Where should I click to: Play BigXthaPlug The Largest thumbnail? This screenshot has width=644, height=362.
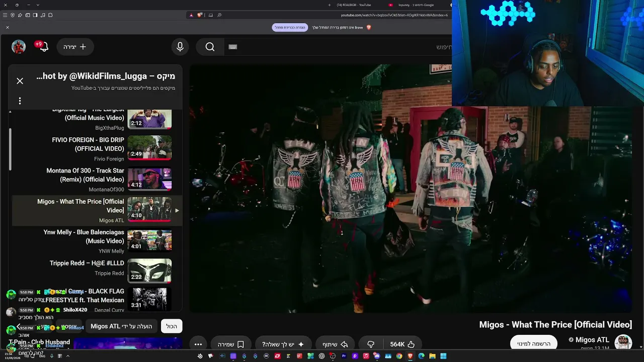click(x=149, y=119)
